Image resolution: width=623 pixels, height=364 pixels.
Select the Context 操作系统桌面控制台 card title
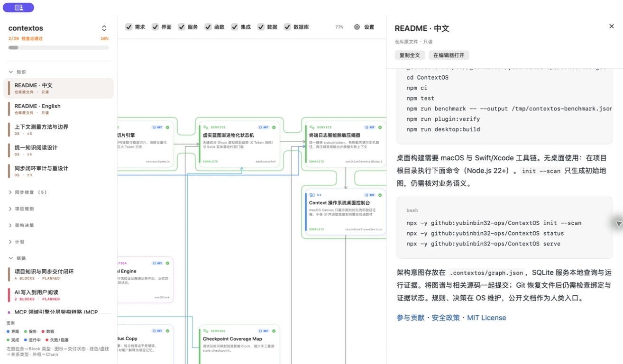click(x=339, y=203)
